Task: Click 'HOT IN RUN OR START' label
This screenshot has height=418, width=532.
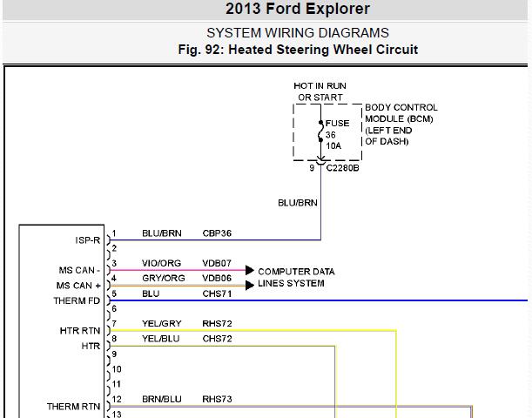Action: (x=320, y=91)
